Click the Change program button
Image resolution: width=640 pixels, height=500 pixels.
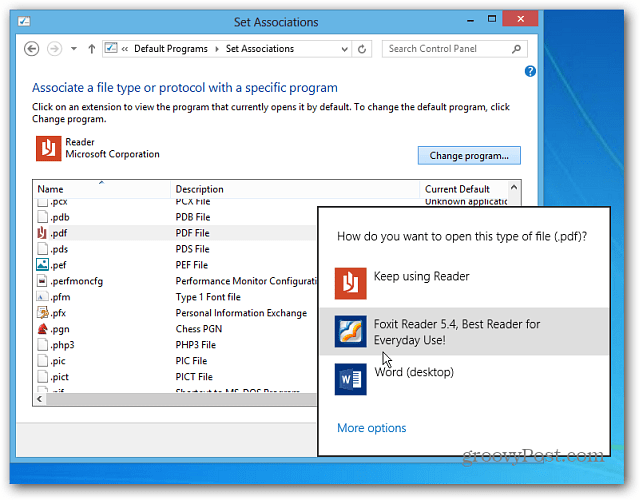(x=469, y=156)
